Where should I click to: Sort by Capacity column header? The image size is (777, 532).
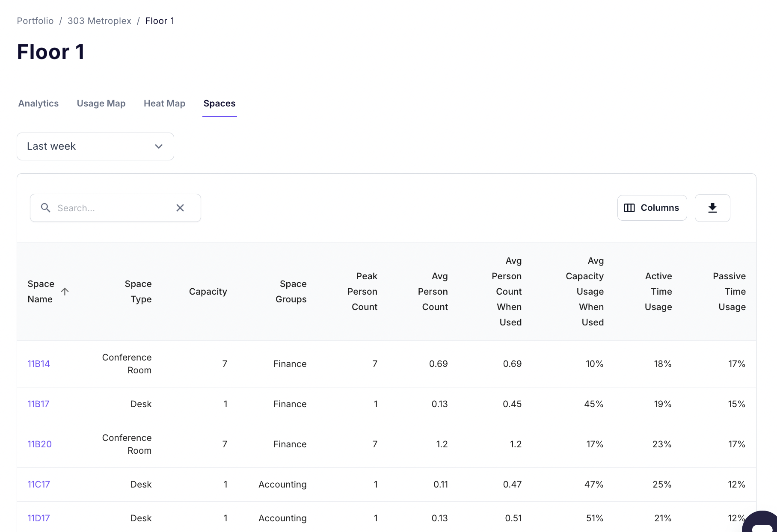208,292
